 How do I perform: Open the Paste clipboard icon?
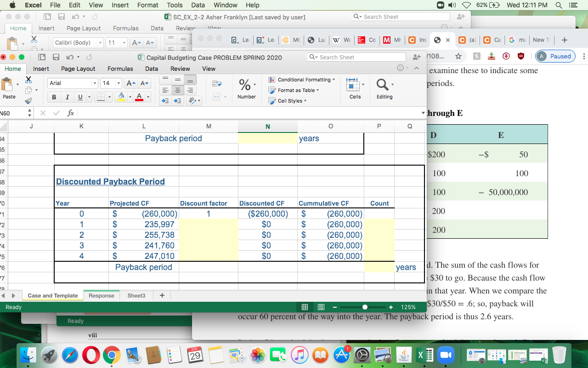coord(7,85)
